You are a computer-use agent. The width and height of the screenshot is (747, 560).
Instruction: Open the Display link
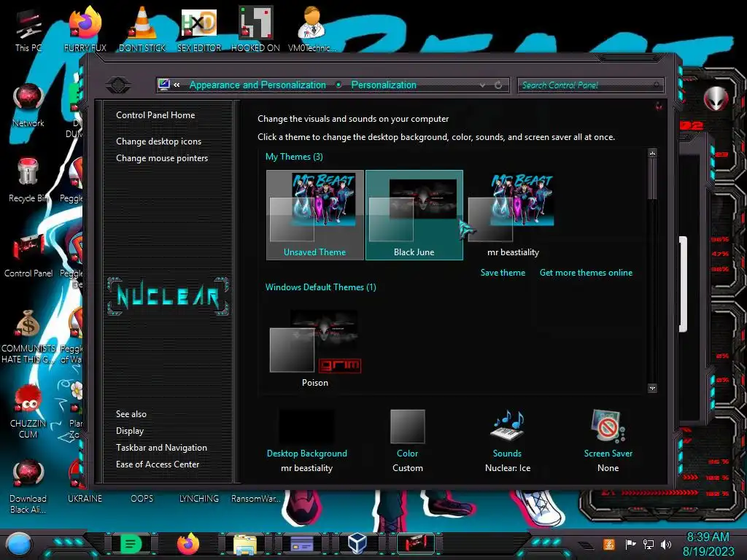[130, 430]
